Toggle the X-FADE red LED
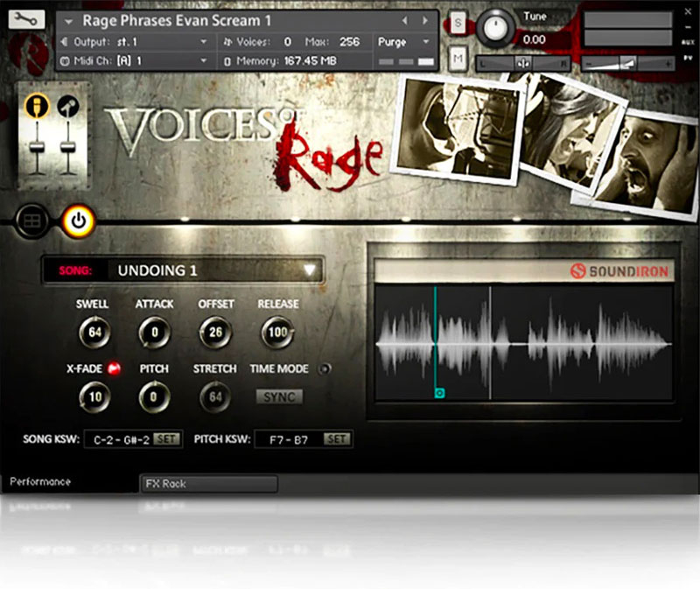Image resolution: width=700 pixels, height=589 pixels. (x=114, y=369)
